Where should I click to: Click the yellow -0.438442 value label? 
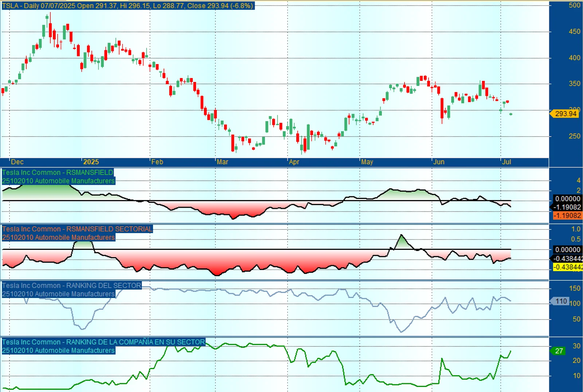point(568,267)
